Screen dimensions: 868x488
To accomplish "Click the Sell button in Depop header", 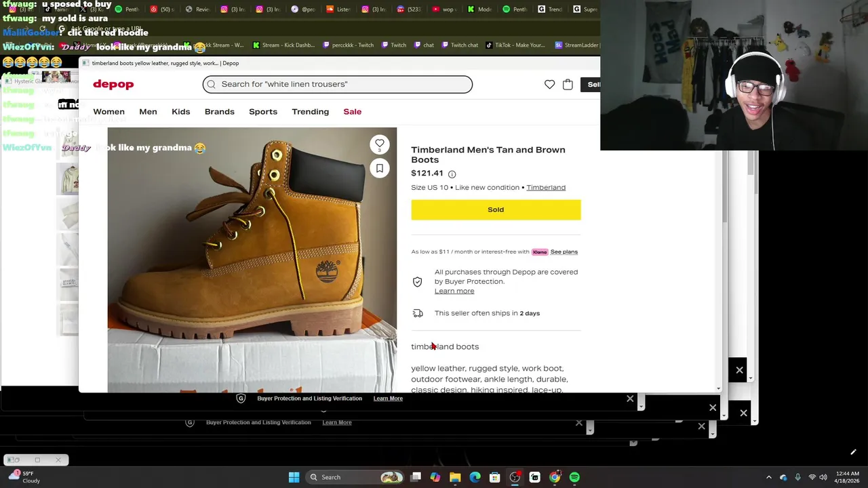I will (x=590, y=84).
